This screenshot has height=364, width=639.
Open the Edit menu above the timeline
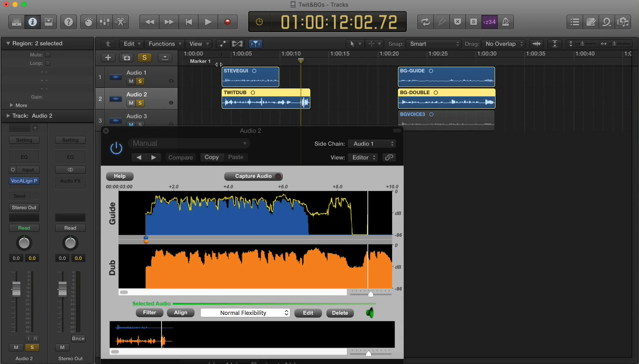pyautogui.click(x=131, y=43)
